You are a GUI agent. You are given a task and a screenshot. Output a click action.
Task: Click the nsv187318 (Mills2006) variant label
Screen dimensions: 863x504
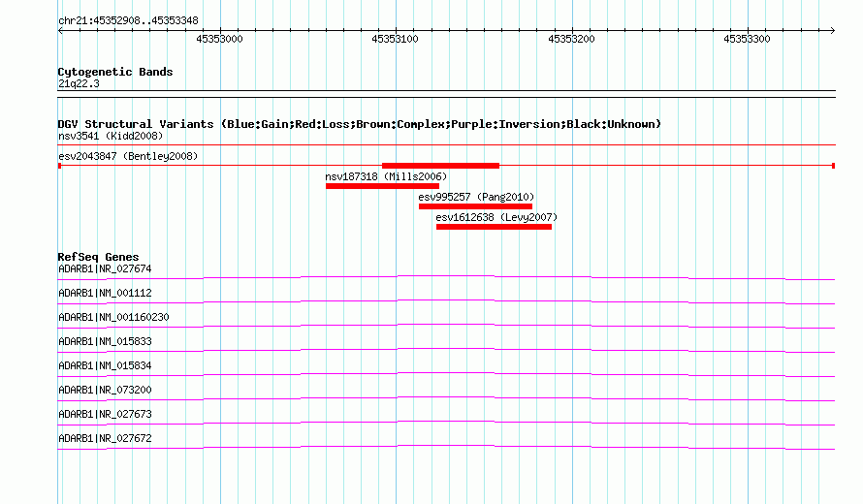coord(386,176)
